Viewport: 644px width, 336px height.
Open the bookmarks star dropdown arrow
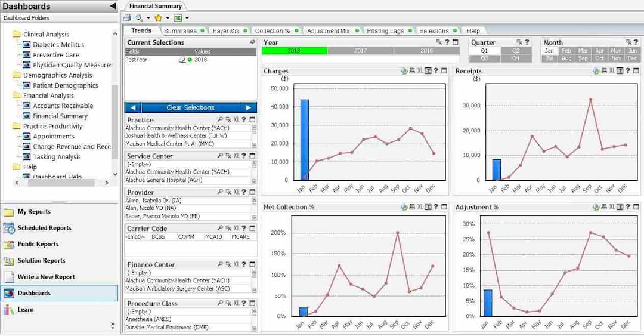click(168, 18)
